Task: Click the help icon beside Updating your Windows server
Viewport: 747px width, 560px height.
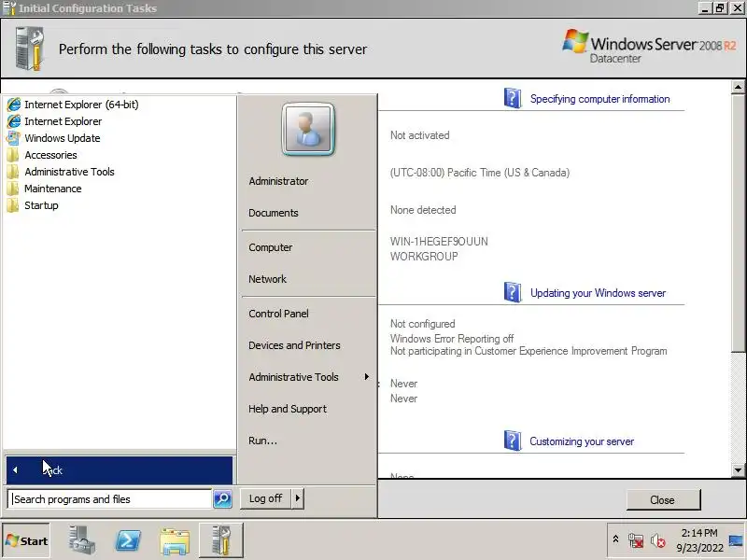Action: pyautogui.click(x=513, y=292)
